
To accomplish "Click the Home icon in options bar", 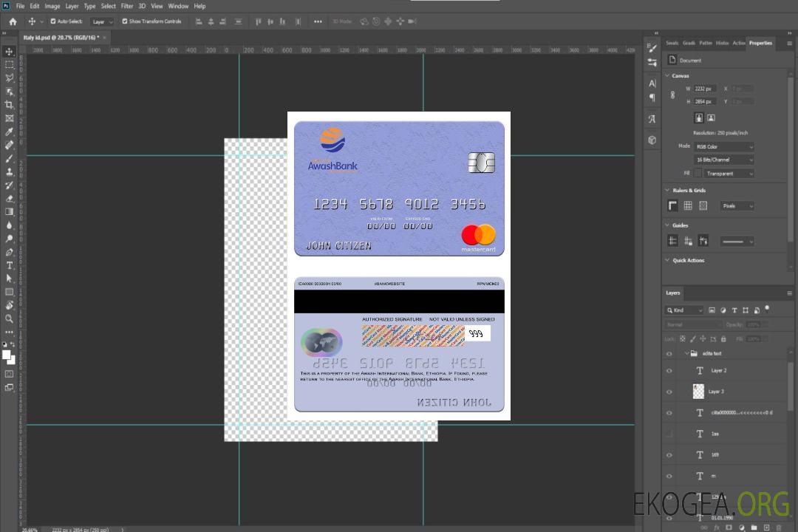I will click(13, 21).
